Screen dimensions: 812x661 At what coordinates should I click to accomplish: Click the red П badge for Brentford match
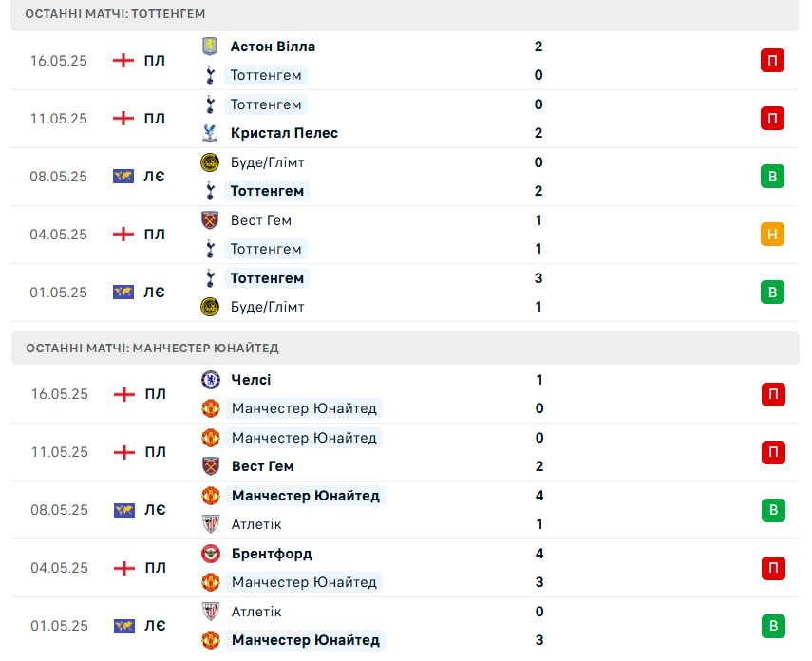click(x=773, y=568)
